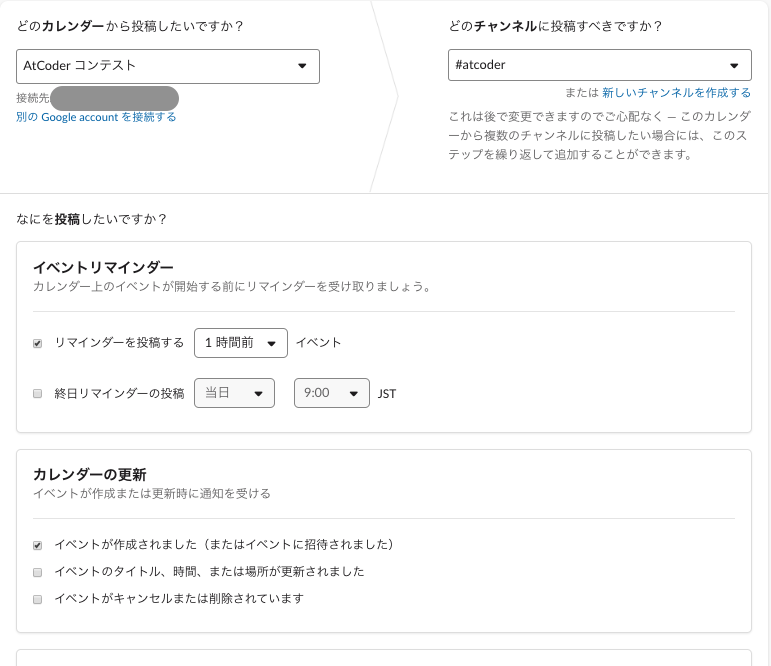The width and height of the screenshot is (771, 666).
Task: Click 新しいチャンネルを作成する link
Action: point(677,92)
